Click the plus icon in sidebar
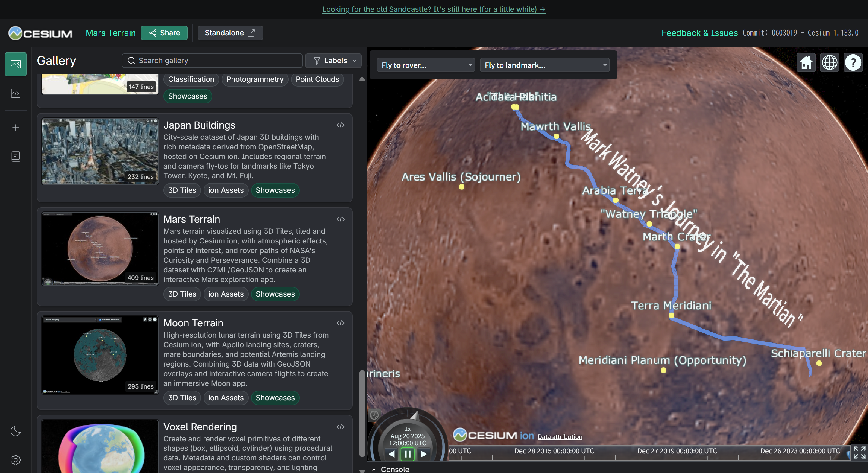 pyautogui.click(x=15, y=127)
